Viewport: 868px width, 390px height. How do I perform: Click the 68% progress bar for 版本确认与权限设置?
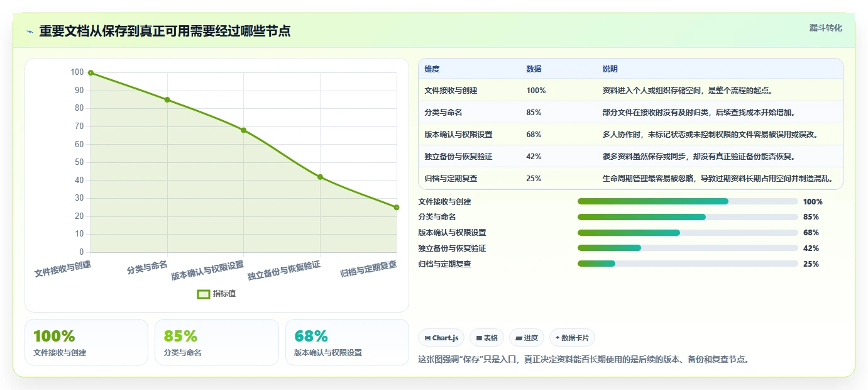pyautogui.click(x=688, y=233)
